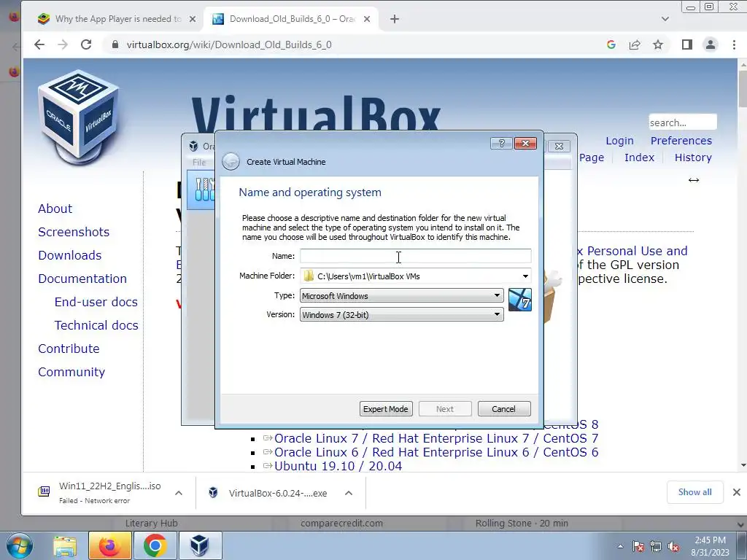Close the downloads bar
Image resolution: width=747 pixels, height=560 pixels.
coord(737,492)
